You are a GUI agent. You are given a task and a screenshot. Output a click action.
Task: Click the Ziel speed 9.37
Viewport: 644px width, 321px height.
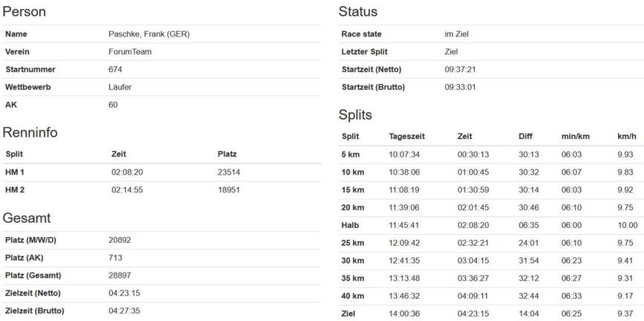[625, 314]
